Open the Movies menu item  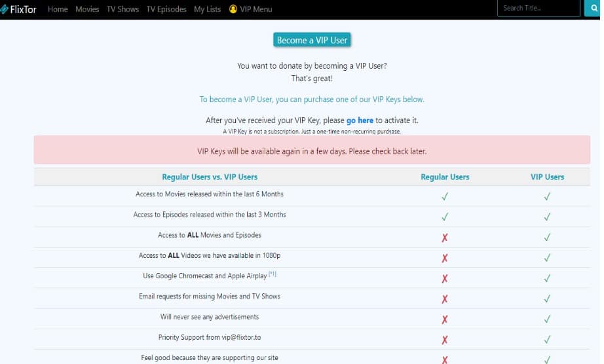click(87, 9)
